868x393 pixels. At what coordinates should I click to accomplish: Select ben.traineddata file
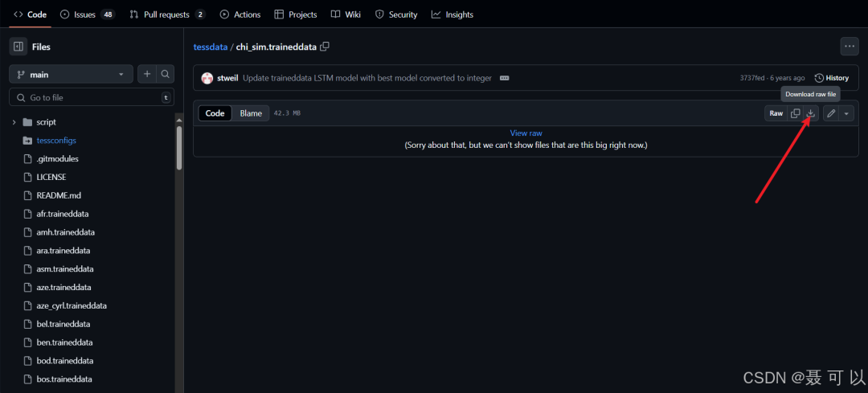click(64, 342)
